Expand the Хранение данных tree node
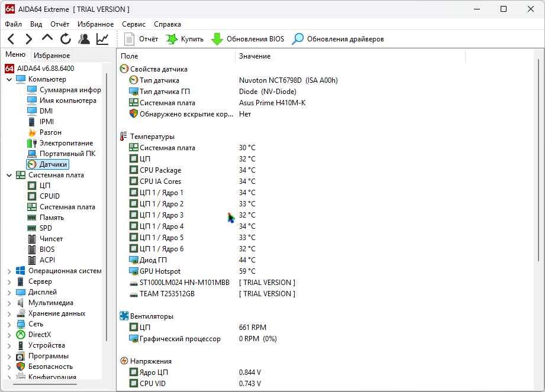Image resolution: width=545 pixels, height=392 pixels. 9,314
